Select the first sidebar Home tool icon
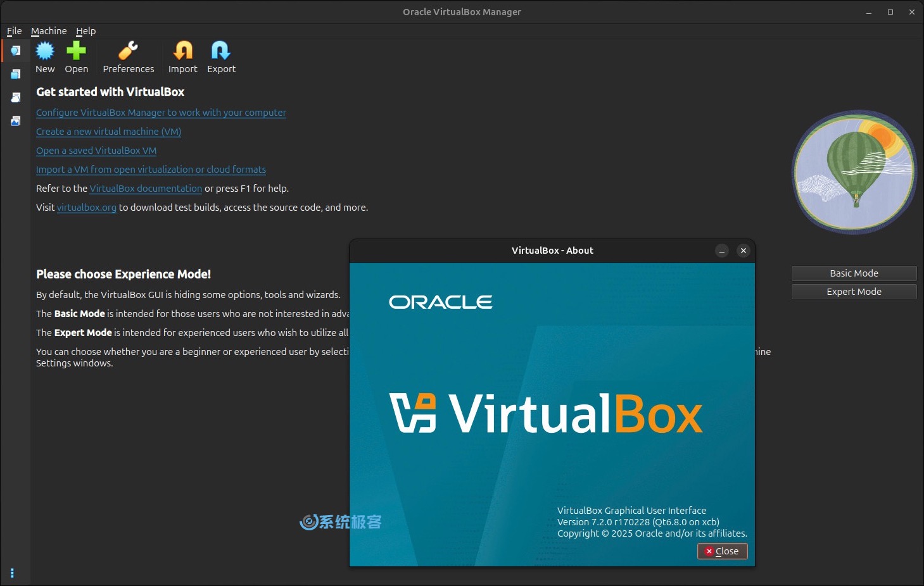 click(16, 50)
